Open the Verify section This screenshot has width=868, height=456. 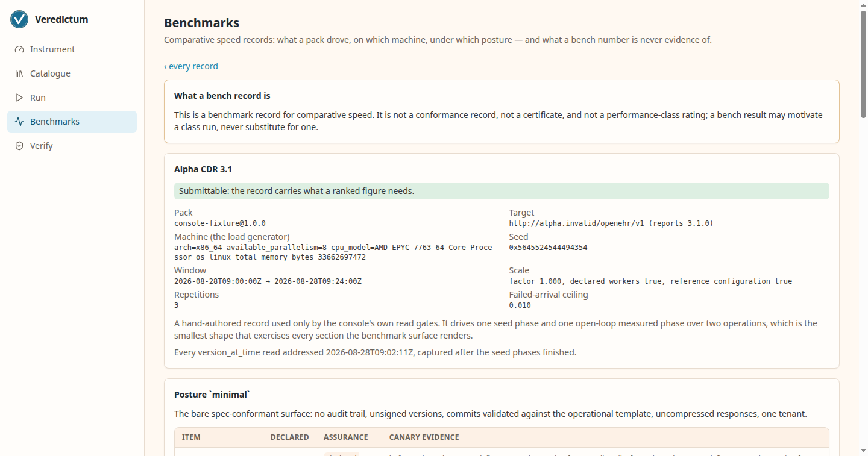72,146
